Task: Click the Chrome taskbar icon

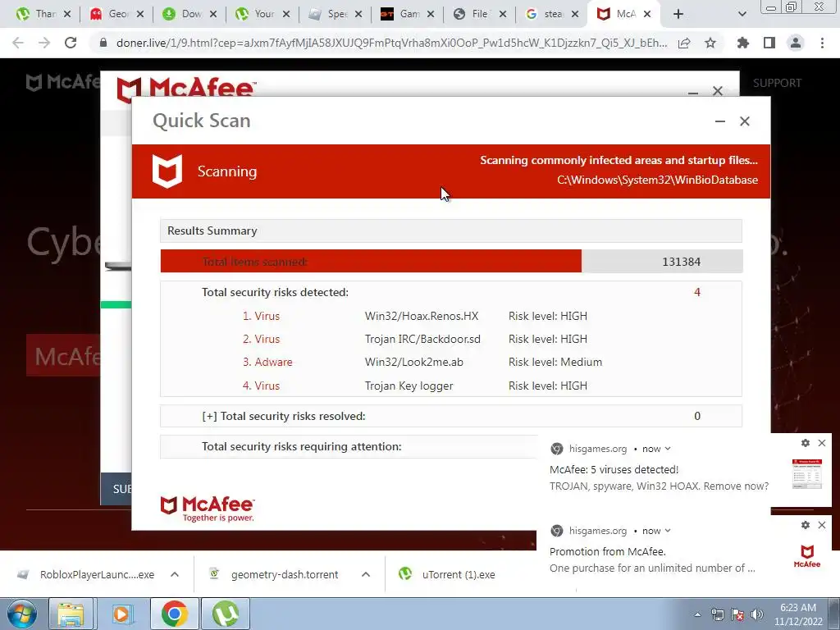Action: 174,614
